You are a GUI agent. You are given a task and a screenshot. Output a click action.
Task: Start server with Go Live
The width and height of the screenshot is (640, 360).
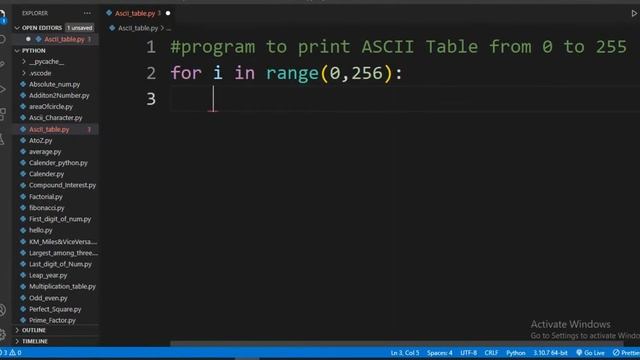[x=590, y=353]
